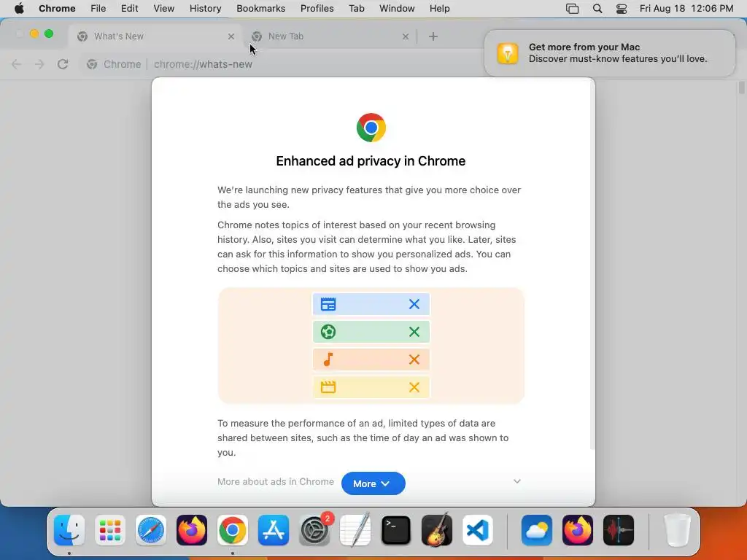747x560 pixels.
Task: Close the What's New tab
Action: tap(231, 36)
